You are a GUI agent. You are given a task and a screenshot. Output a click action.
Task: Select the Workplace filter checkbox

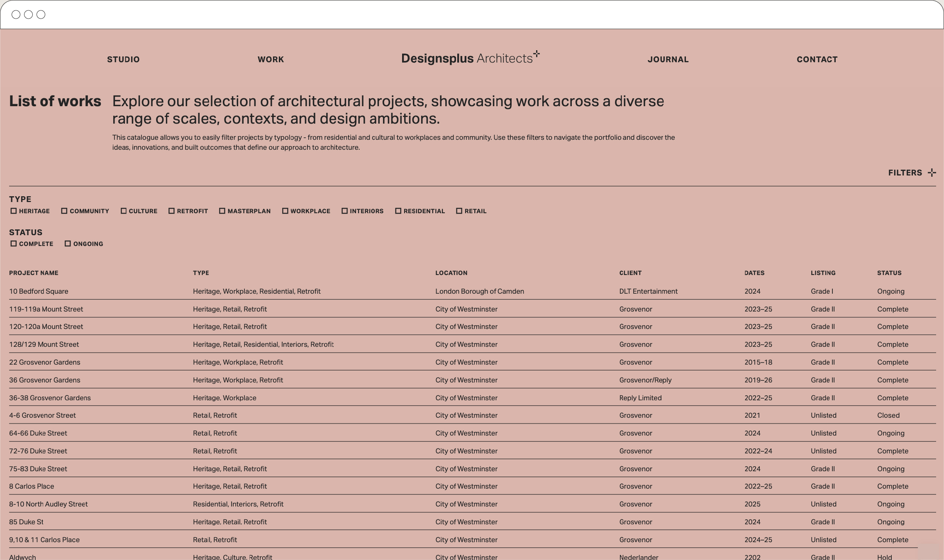click(x=285, y=211)
